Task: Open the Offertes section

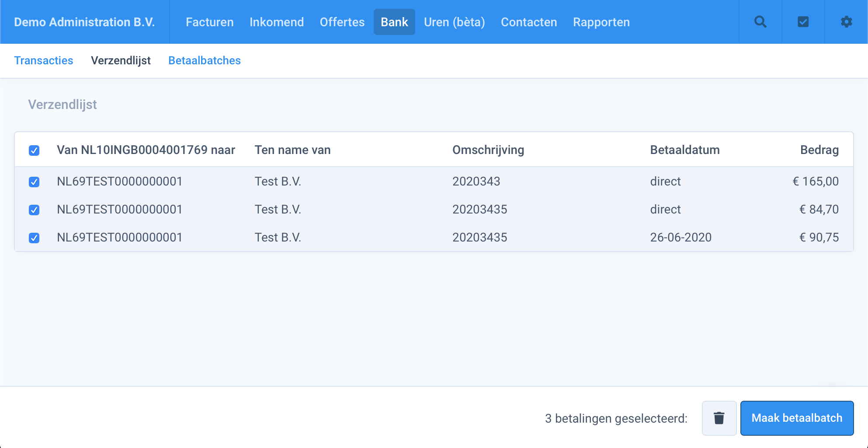Action: (x=342, y=22)
